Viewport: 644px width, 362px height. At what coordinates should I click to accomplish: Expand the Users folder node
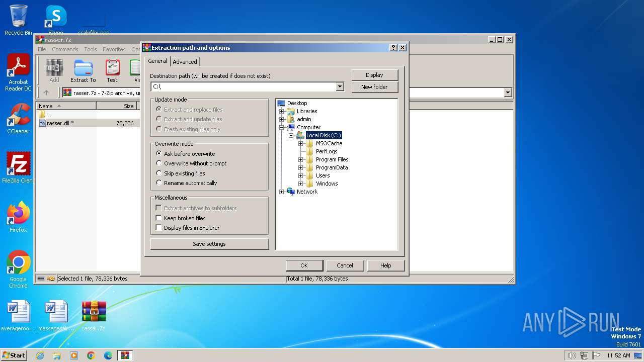pyautogui.click(x=301, y=175)
